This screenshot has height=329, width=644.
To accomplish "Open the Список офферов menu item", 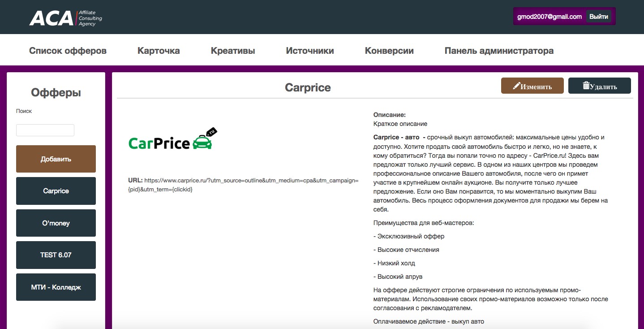I will [x=68, y=51].
